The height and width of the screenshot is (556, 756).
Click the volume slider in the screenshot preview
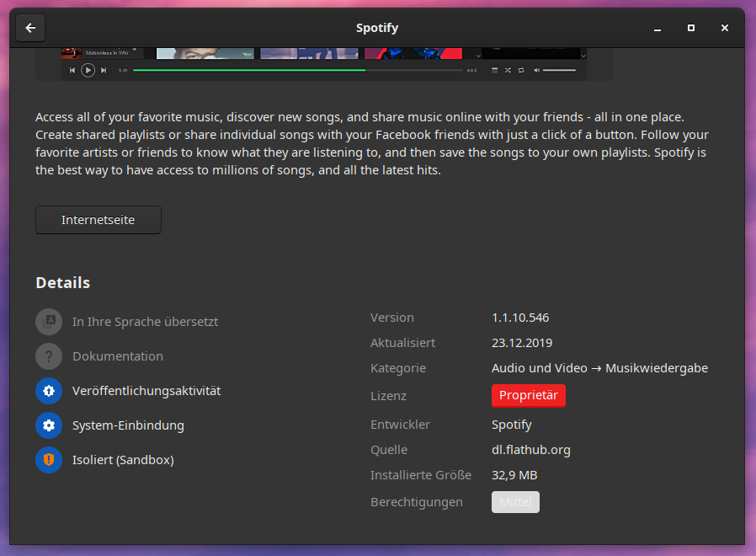pos(559,71)
